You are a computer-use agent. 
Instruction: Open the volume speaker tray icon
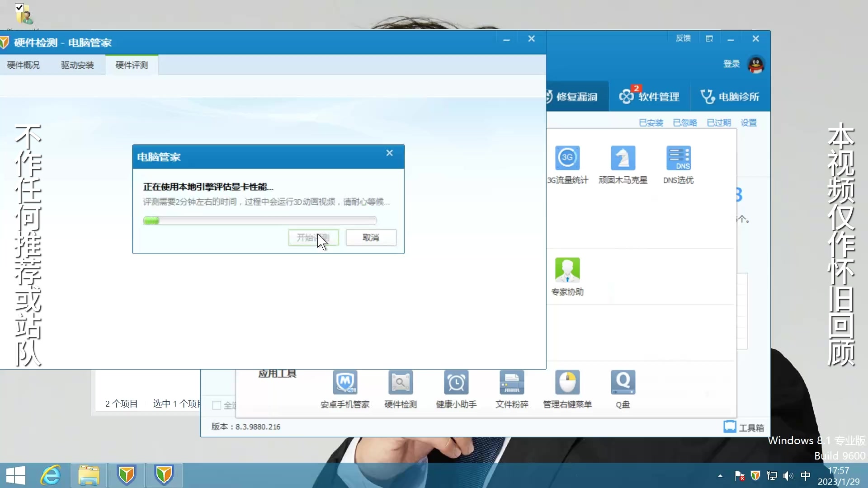(788, 476)
